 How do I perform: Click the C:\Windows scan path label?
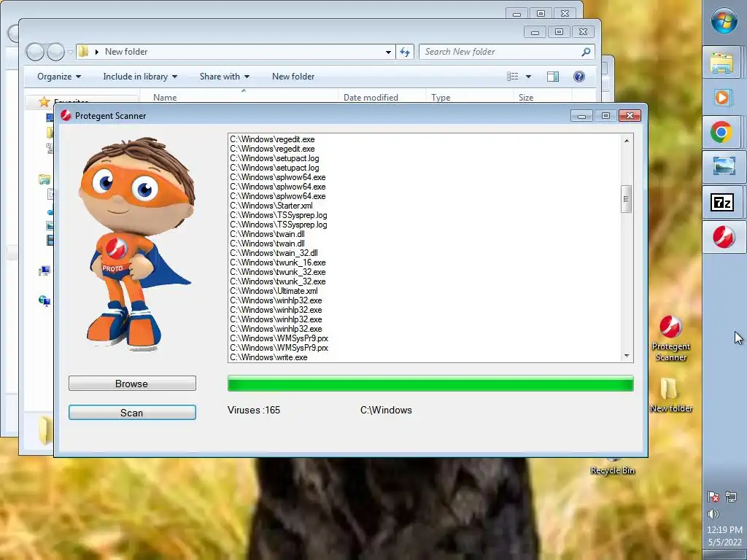tap(386, 410)
